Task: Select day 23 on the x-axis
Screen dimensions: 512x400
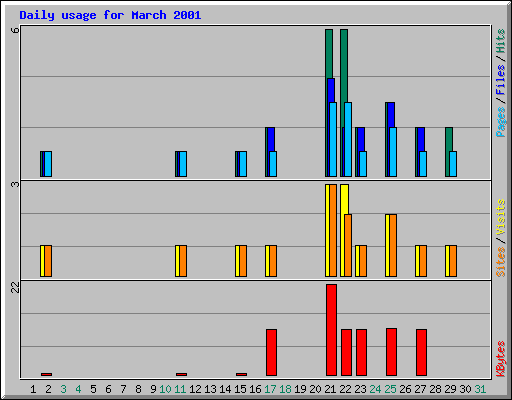Action: point(360,389)
